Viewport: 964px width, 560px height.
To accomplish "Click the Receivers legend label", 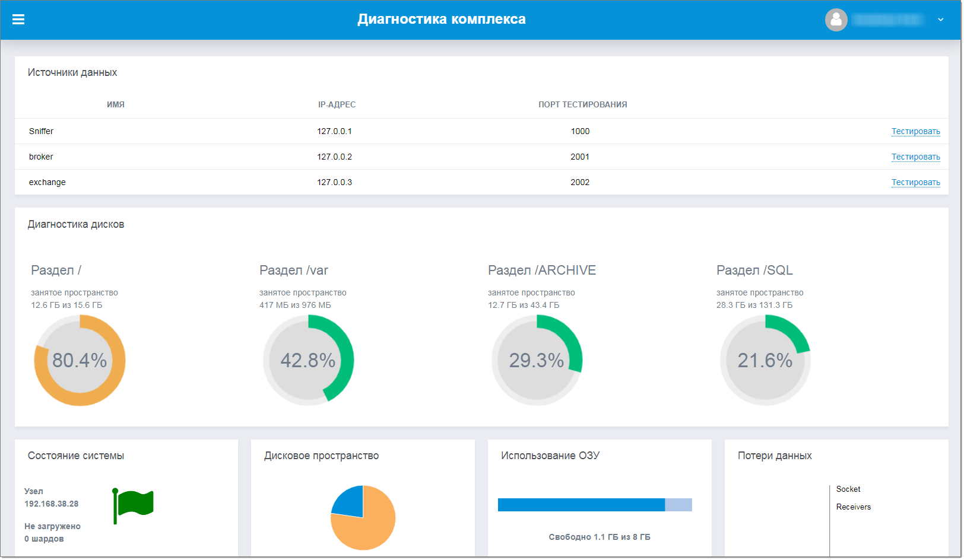I will [854, 507].
